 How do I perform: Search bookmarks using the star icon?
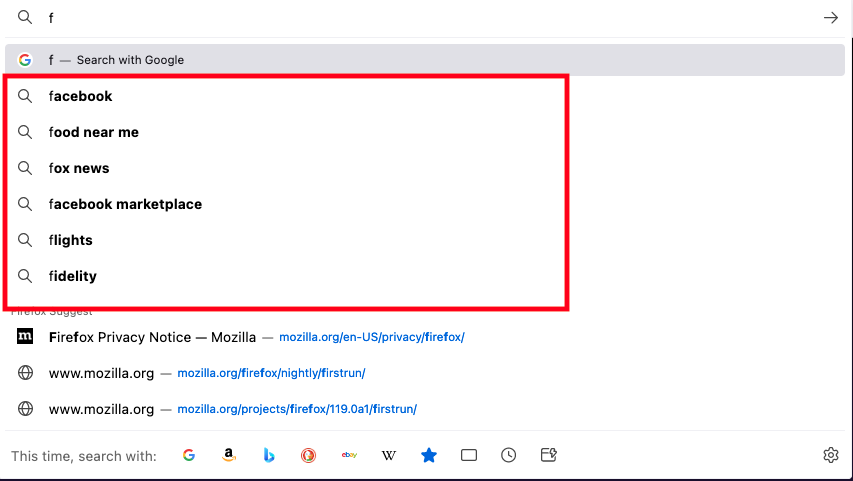pyautogui.click(x=429, y=455)
